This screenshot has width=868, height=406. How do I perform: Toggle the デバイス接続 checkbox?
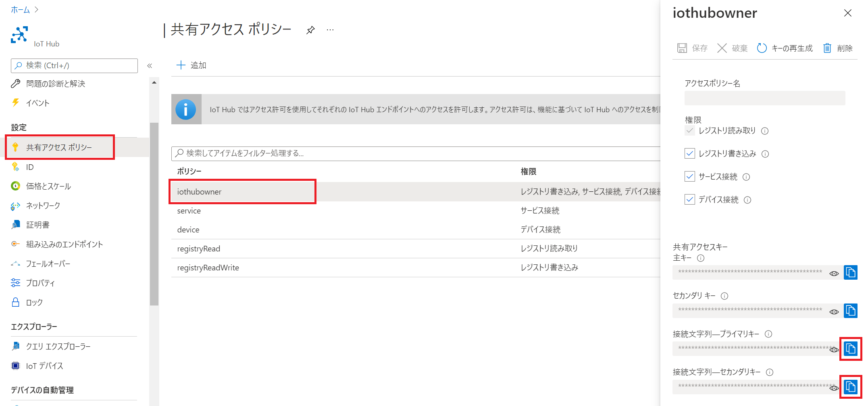[690, 199]
